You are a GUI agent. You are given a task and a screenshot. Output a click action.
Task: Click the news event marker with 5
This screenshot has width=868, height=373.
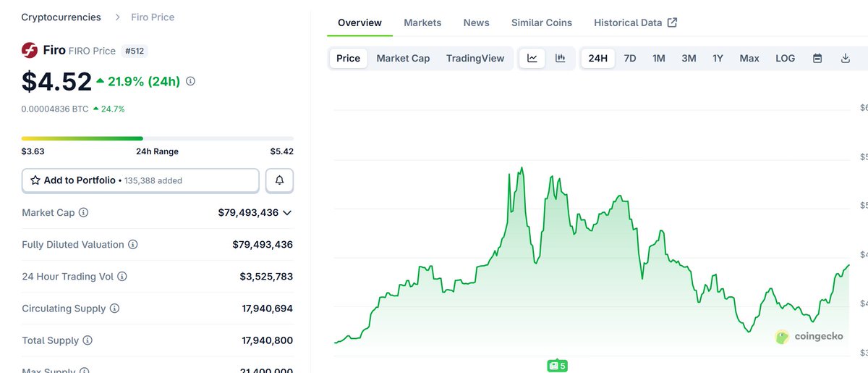557,366
